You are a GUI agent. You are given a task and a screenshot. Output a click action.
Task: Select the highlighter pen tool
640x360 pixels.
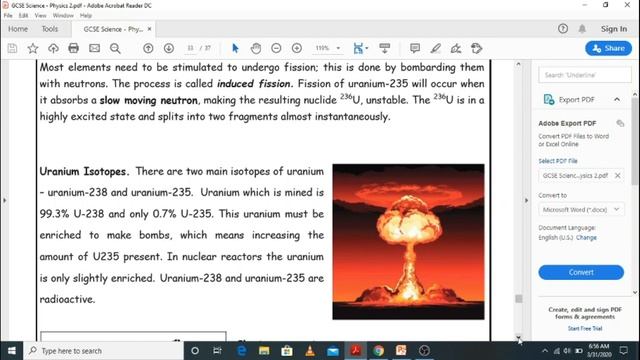pos(436,48)
